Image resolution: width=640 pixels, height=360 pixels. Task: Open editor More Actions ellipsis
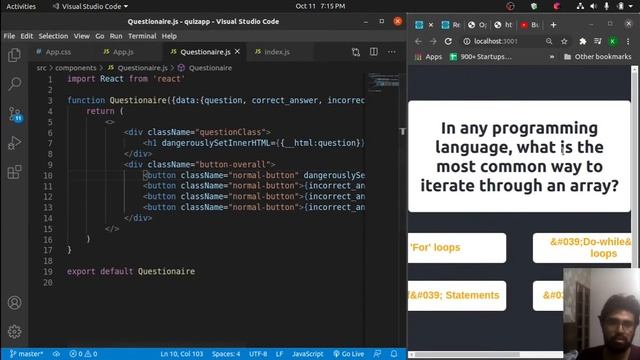coord(391,52)
